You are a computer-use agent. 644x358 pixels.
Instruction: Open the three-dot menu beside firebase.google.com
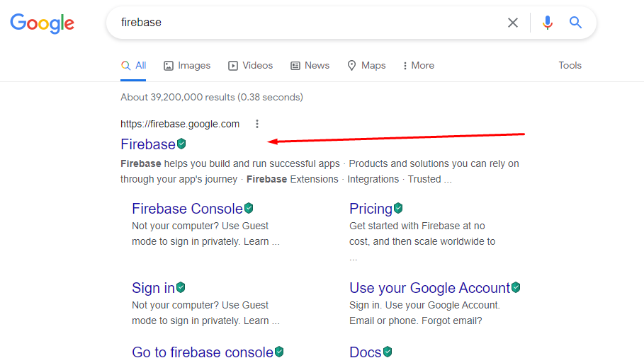pos(257,124)
